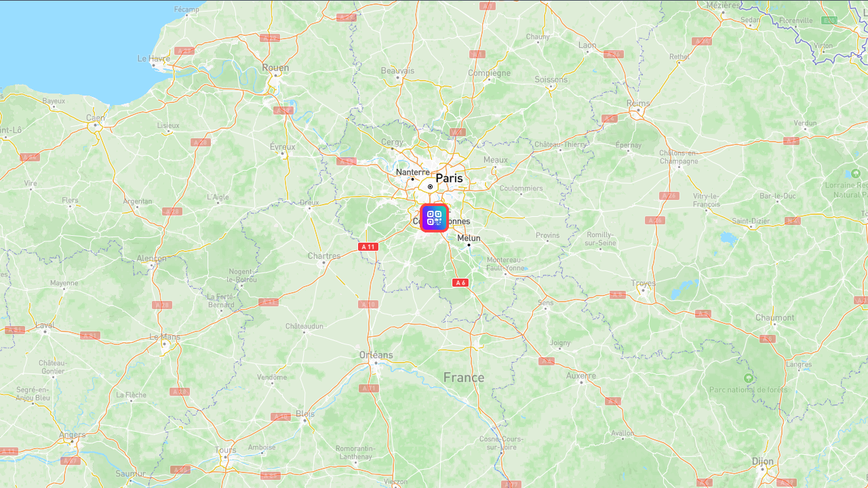Select the Le Mans city label
The image size is (868, 488).
[165, 337]
